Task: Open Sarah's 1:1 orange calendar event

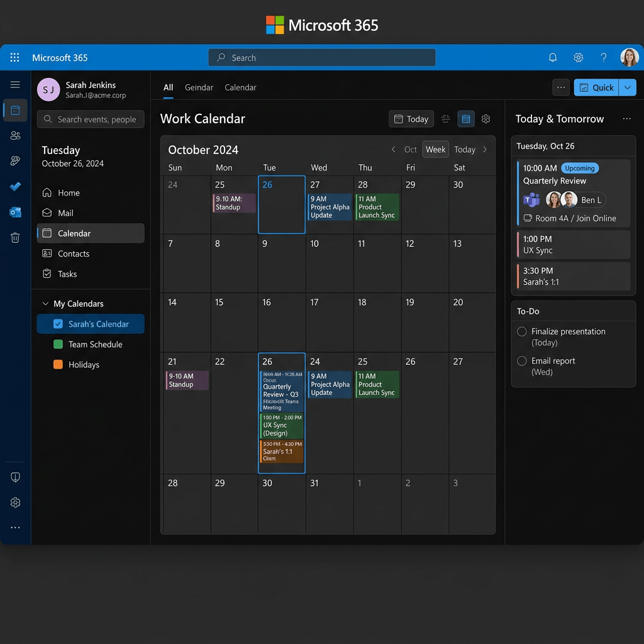Action: point(282,452)
